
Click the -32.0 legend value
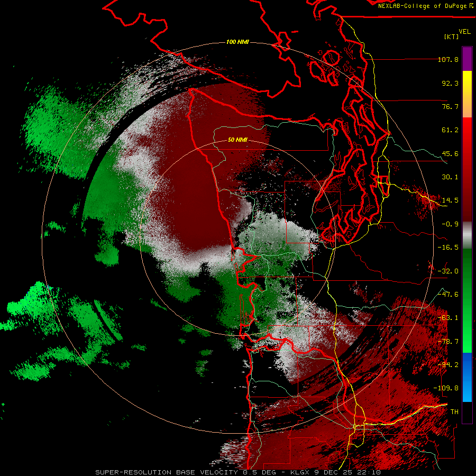448,271
